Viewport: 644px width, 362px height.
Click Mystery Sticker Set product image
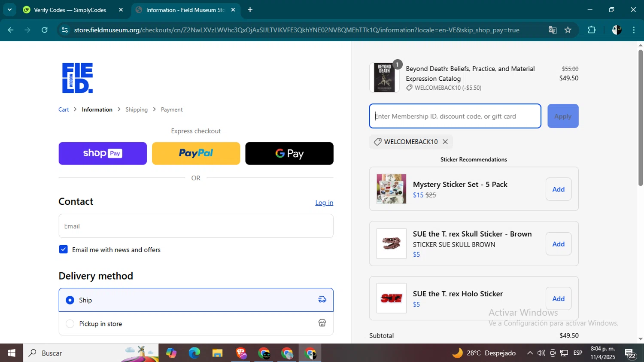391,189
